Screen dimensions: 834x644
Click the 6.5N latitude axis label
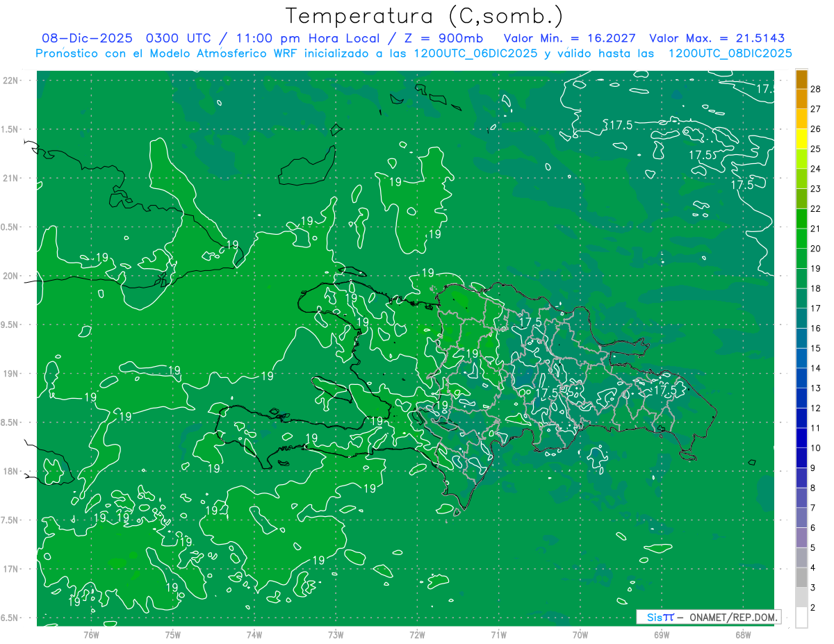[10, 618]
